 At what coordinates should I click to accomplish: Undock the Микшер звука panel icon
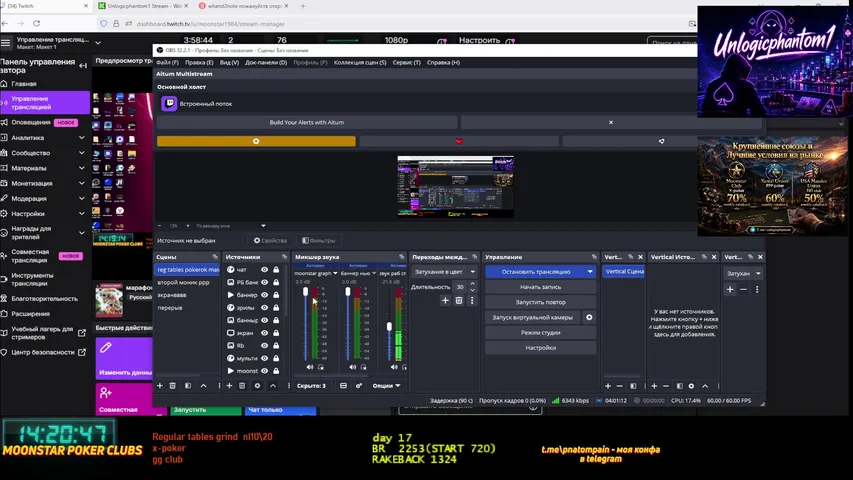(x=401, y=257)
